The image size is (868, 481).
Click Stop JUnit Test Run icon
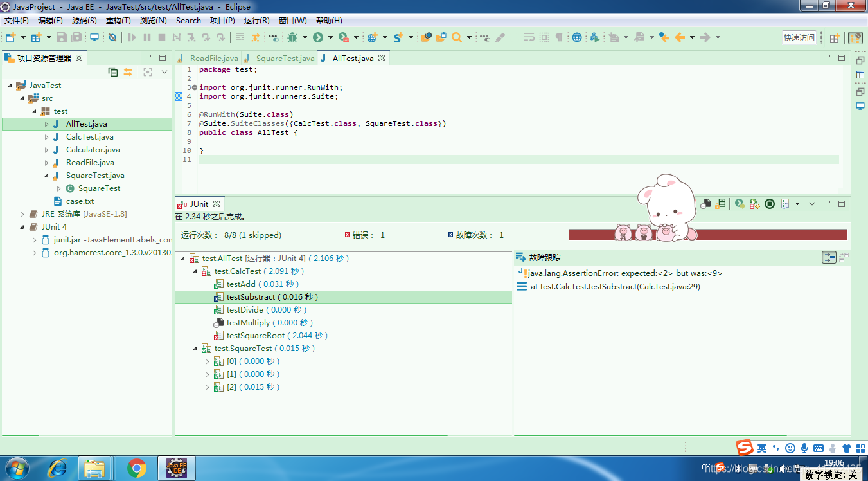(770, 204)
